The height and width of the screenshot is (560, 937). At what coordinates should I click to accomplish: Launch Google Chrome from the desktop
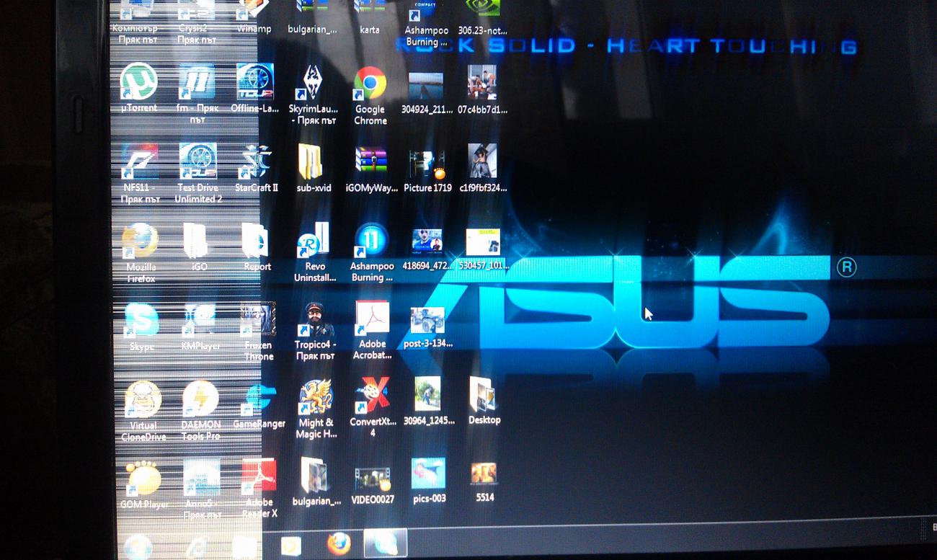click(x=370, y=85)
